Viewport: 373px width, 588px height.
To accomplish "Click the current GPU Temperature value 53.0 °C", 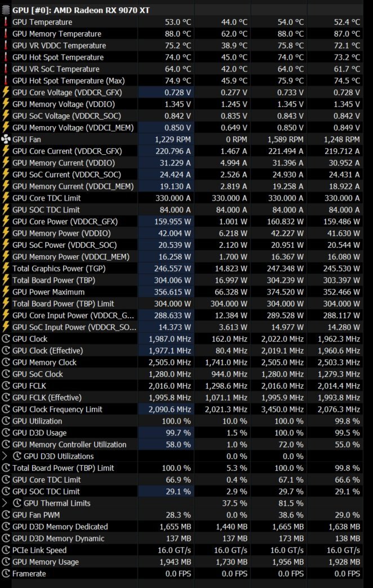I will tap(178, 22).
